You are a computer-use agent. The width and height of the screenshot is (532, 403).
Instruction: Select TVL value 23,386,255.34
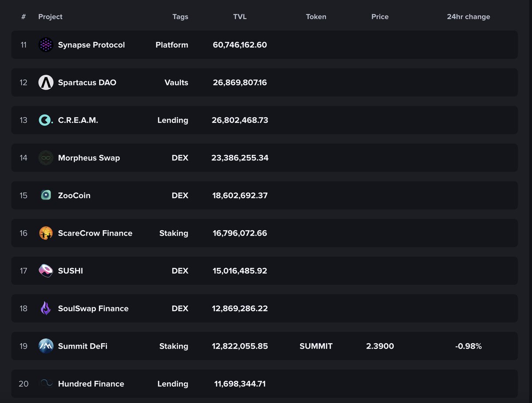tap(240, 158)
